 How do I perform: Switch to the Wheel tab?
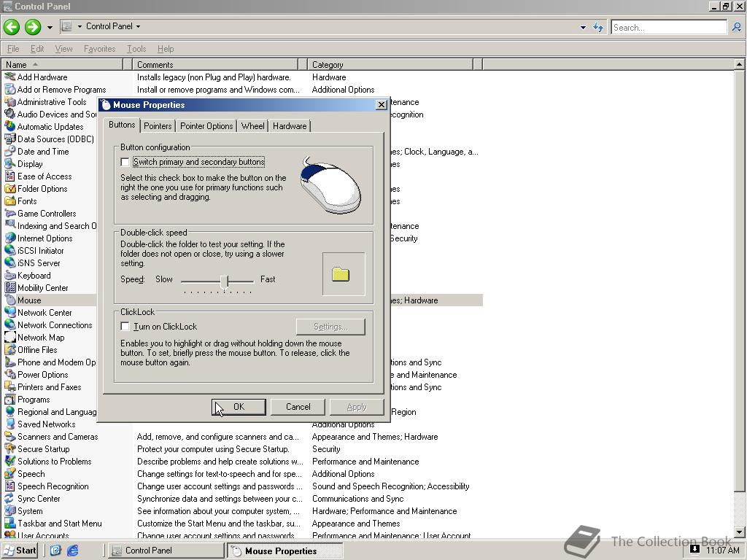click(252, 125)
